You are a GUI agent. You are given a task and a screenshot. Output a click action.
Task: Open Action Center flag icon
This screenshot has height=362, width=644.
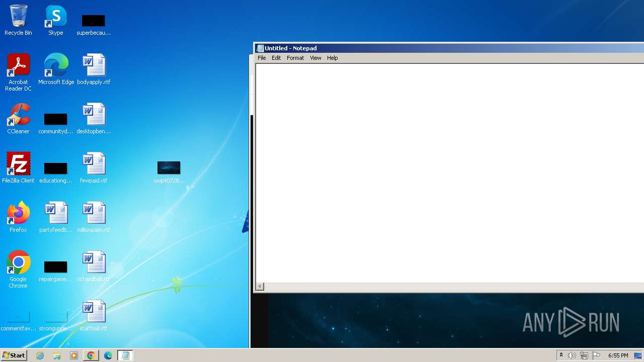pos(596,355)
